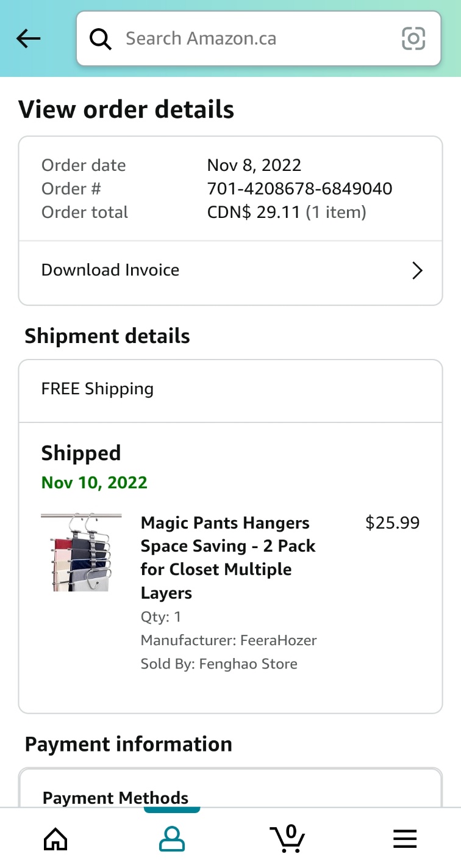Tap the FREE Shipping row
Image resolution: width=461 pixels, height=868 pixels.
pos(230,389)
